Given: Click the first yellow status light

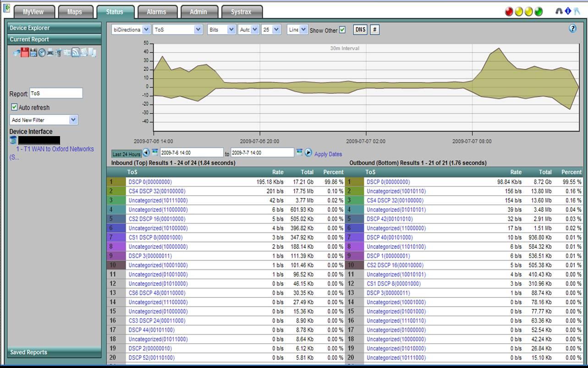Looking at the screenshot, I should 519,11.
